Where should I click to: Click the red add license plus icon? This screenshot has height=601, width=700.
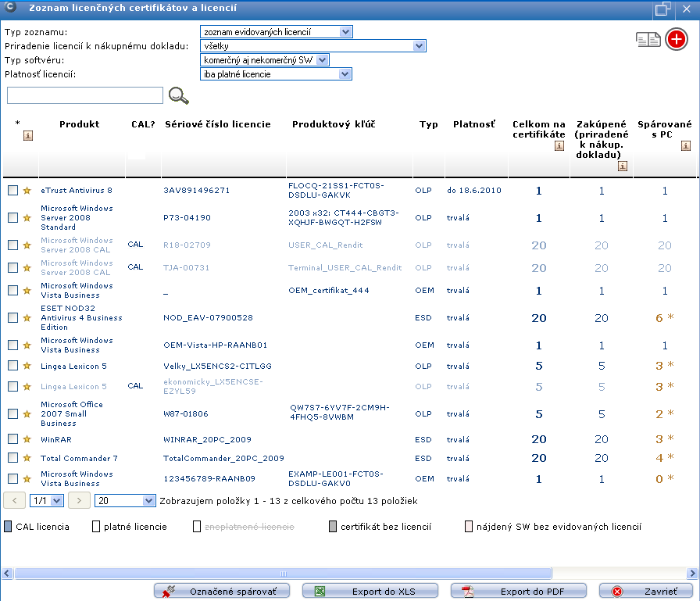click(677, 40)
